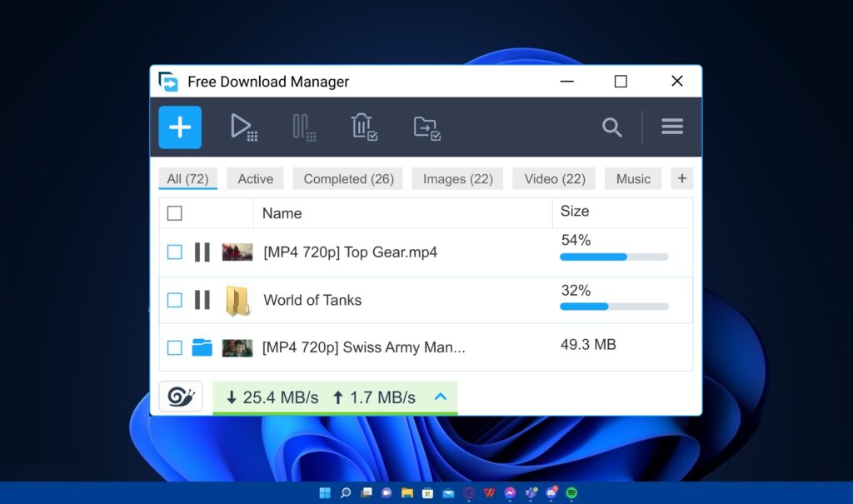Click the World of Tanks folder icon

[237, 301]
